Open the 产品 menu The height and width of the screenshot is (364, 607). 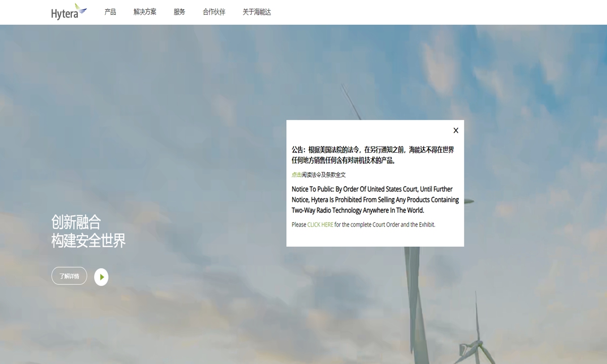click(110, 12)
